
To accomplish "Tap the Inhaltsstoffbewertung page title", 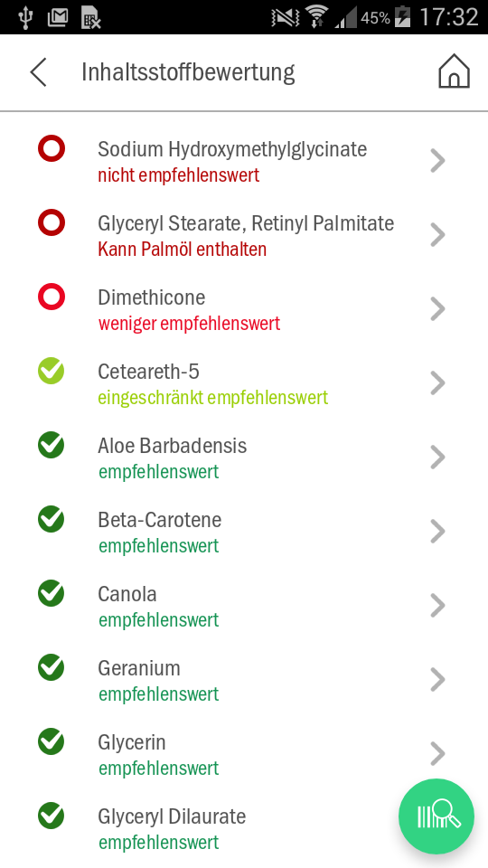I will (x=188, y=72).
